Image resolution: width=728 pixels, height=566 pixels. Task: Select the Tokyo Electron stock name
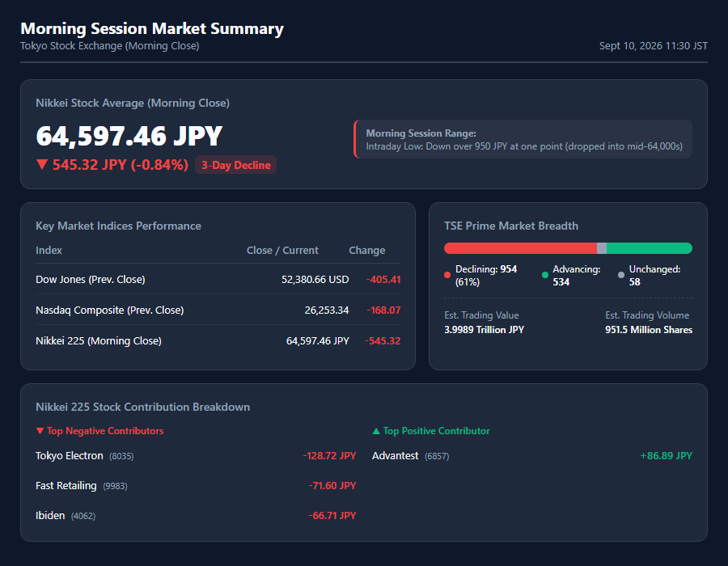70,456
